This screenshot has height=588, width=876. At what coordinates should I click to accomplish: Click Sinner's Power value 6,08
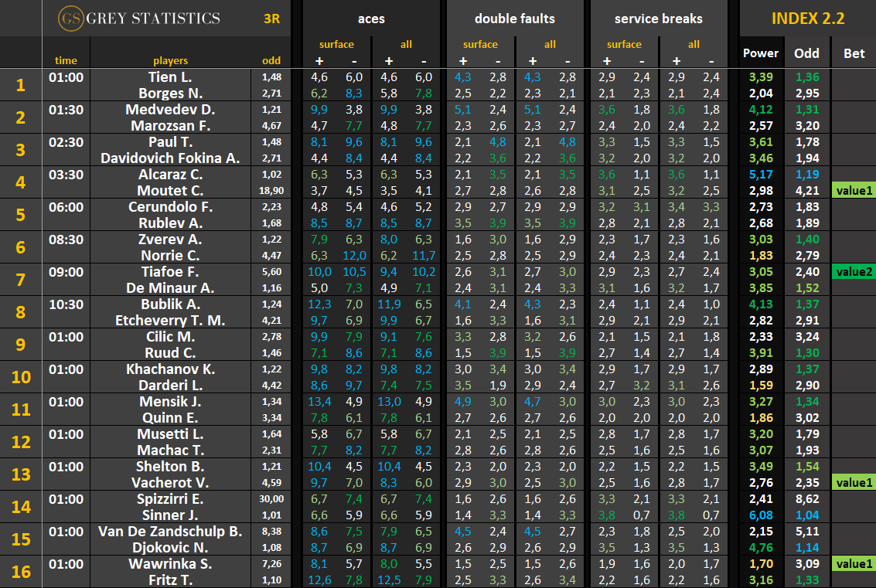tap(760, 515)
